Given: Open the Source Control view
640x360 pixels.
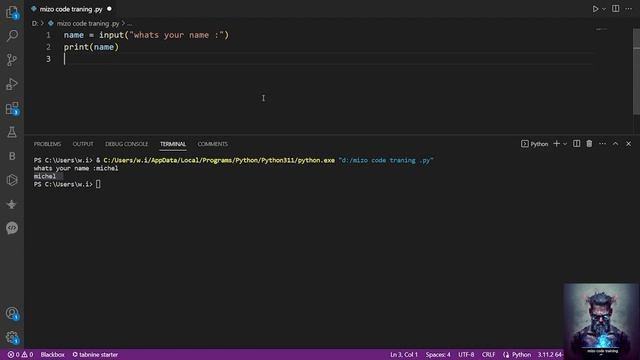Looking at the screenshot, I should click(x=12, y=60).
